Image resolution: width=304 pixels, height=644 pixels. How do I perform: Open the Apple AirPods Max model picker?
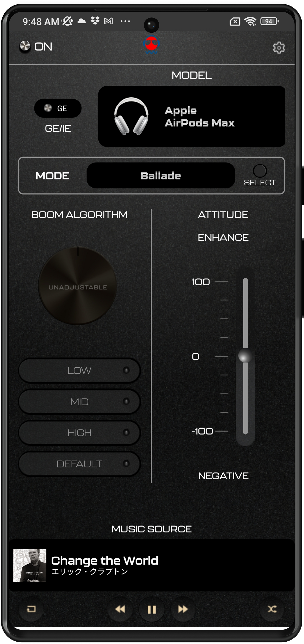pos(192,116)
